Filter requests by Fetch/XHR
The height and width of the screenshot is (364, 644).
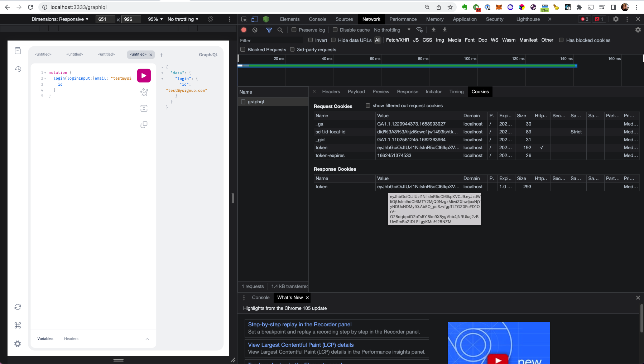(398, 40)
